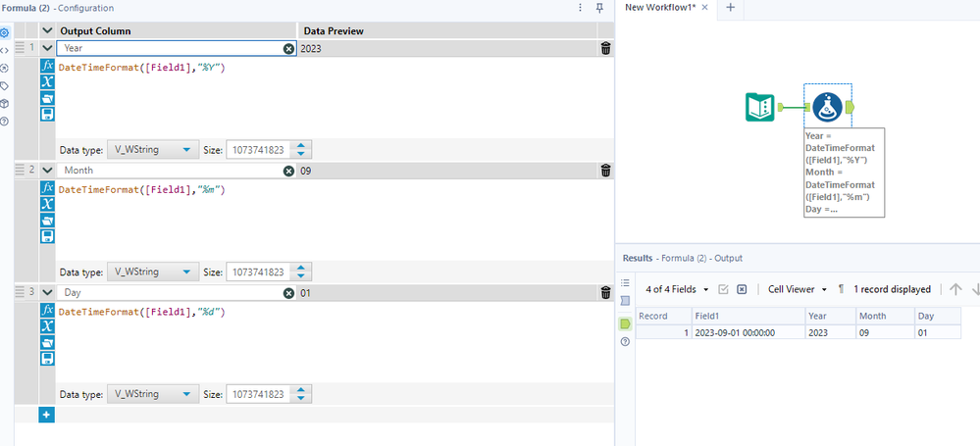
Task: Clear the Year output column name
Action: [288, 49]
